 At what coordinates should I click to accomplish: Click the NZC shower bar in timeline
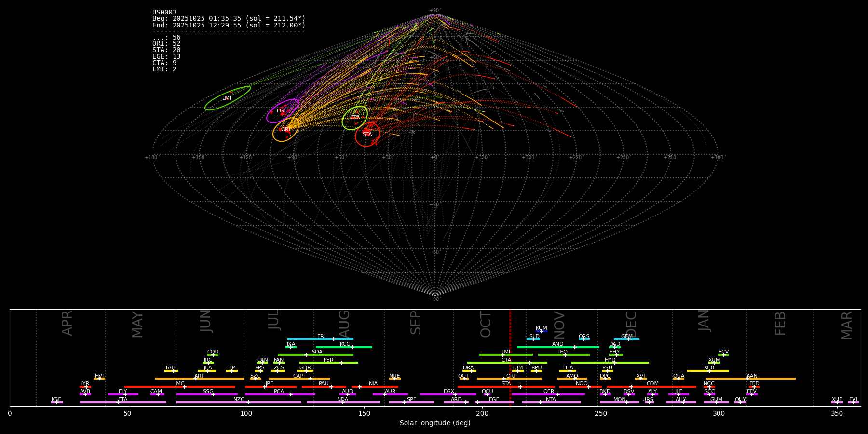coord(239,402)
